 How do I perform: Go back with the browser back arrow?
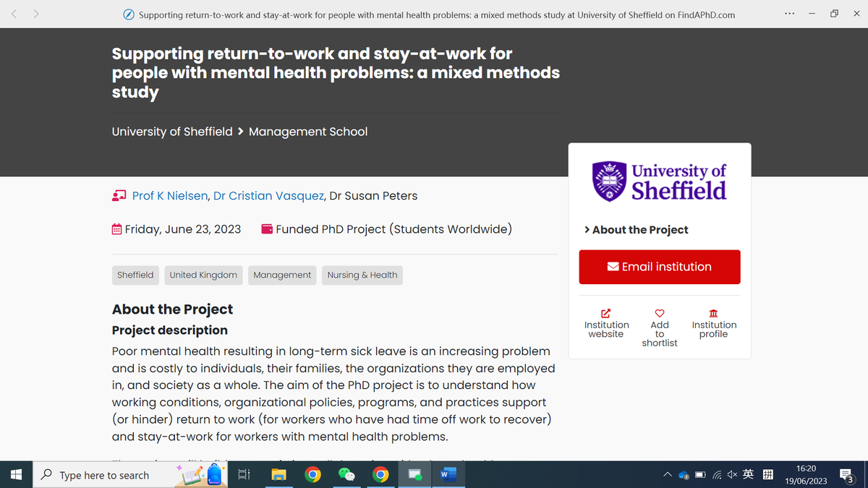click(14, 14)
